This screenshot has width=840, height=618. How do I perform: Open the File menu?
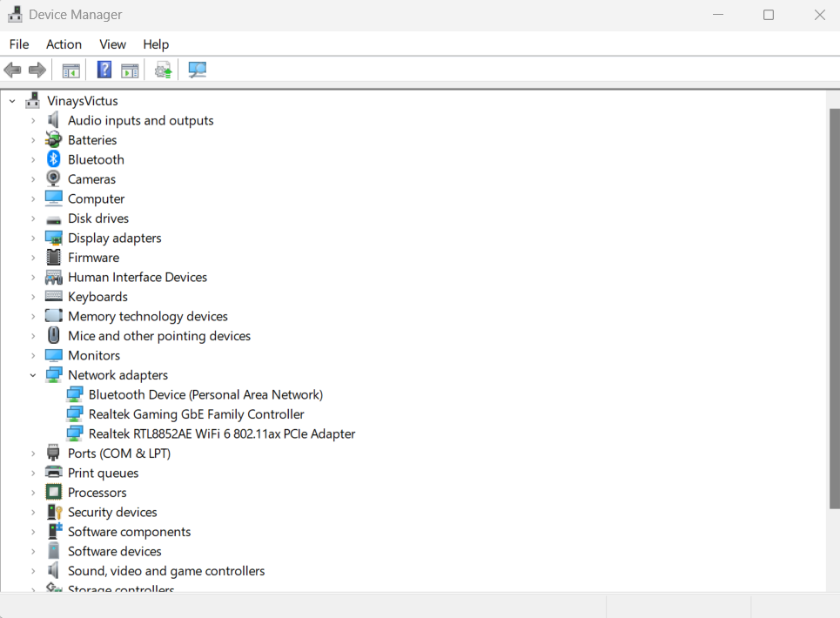[x=18, y=44]
